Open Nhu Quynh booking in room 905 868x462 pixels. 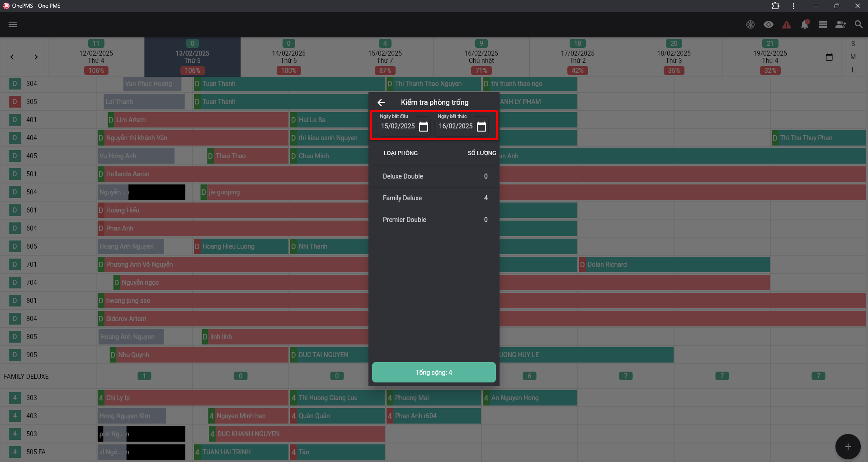pyautogui.click(x=199, y=355)
